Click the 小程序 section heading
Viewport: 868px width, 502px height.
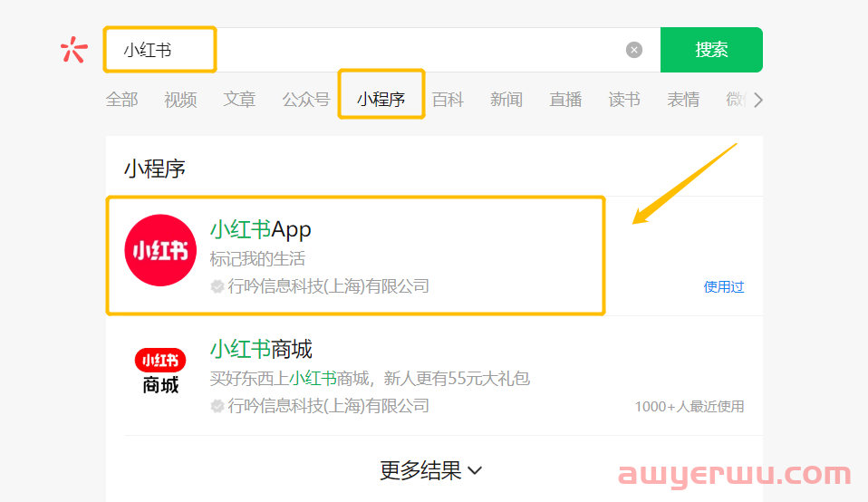(154, 169)
